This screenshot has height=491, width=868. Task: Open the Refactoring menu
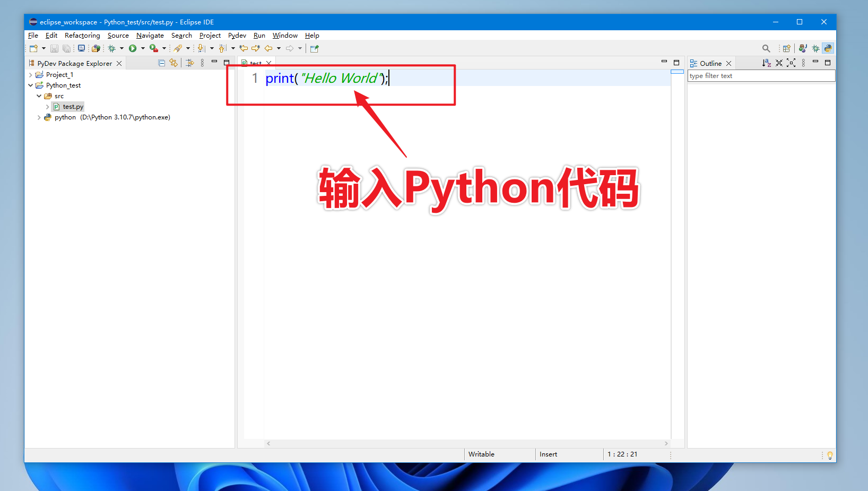[82, 36]
